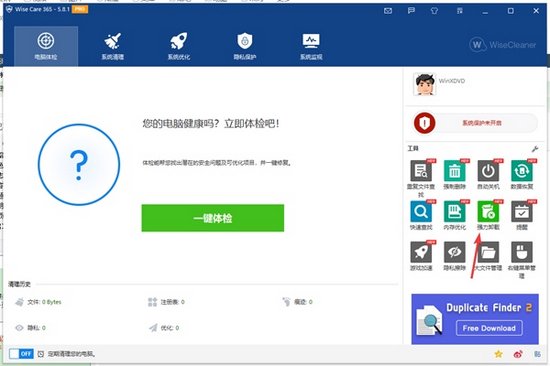Click the privacy (隐私) eye stat
Viewport: 550px width, 366px height.
point(30,328)
